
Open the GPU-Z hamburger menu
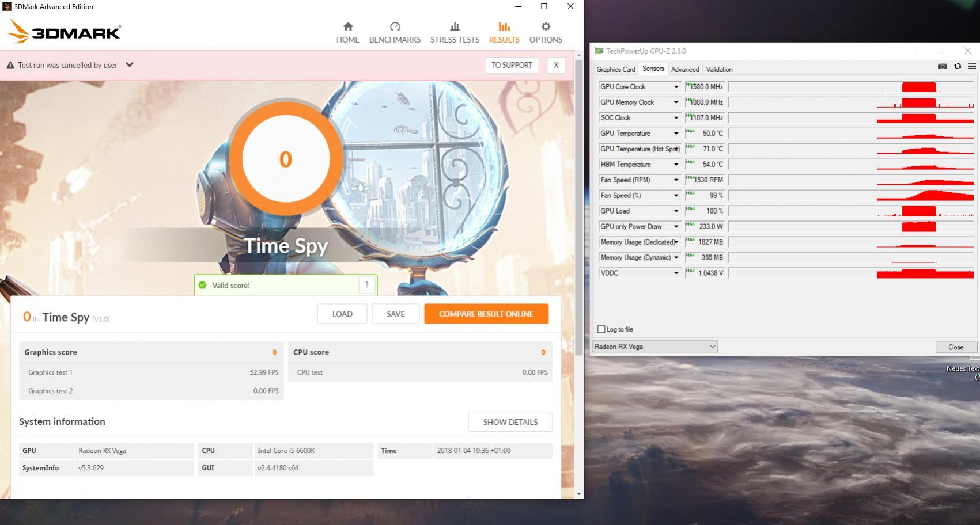(x=972, y=66)
